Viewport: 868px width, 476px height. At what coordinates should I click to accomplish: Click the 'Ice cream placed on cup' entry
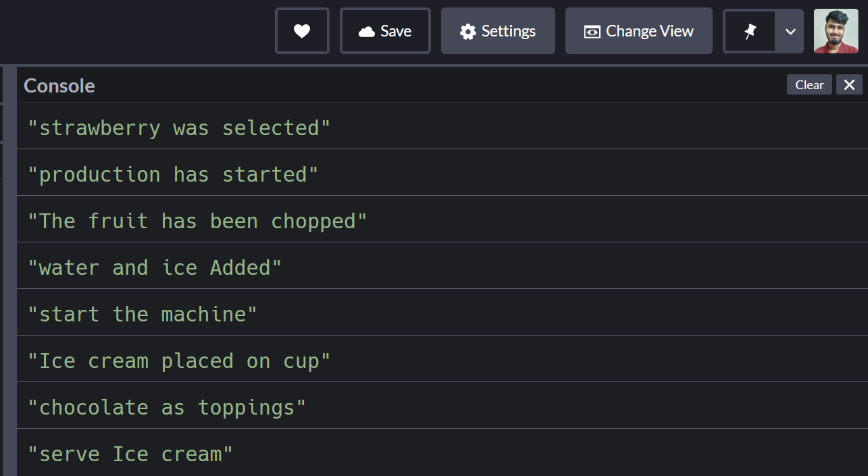pyautogui.click(x=178, y=361)
